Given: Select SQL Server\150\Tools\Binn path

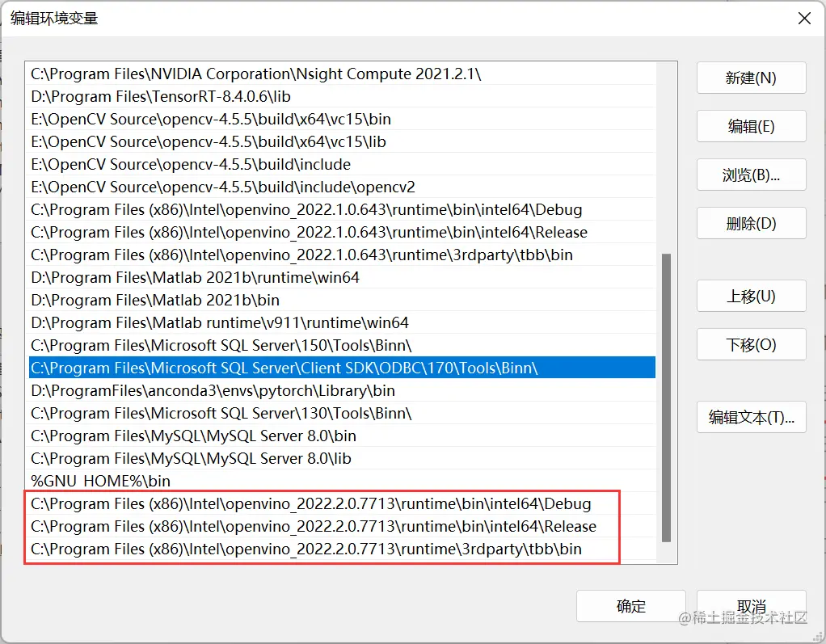Looking at the screenshot, I should (343, 345).
